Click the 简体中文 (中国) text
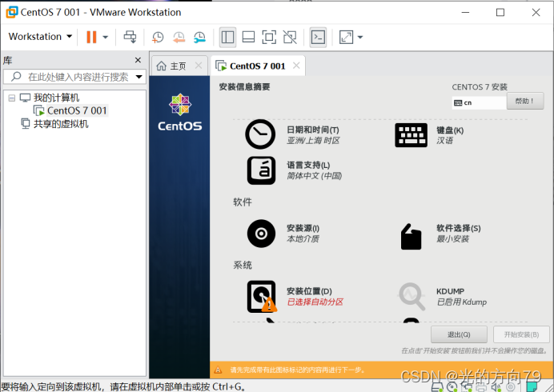 click(x=314, y=175)
